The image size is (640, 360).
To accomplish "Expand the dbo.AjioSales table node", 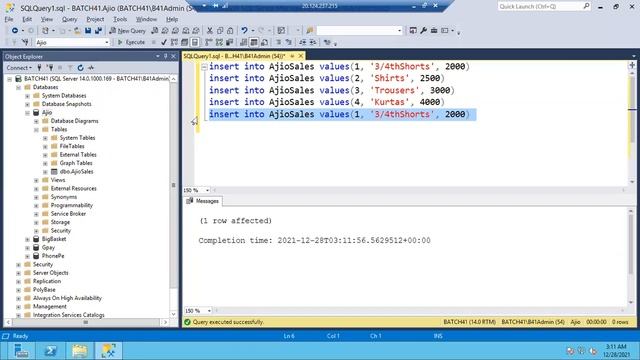I will coord(45,172).
